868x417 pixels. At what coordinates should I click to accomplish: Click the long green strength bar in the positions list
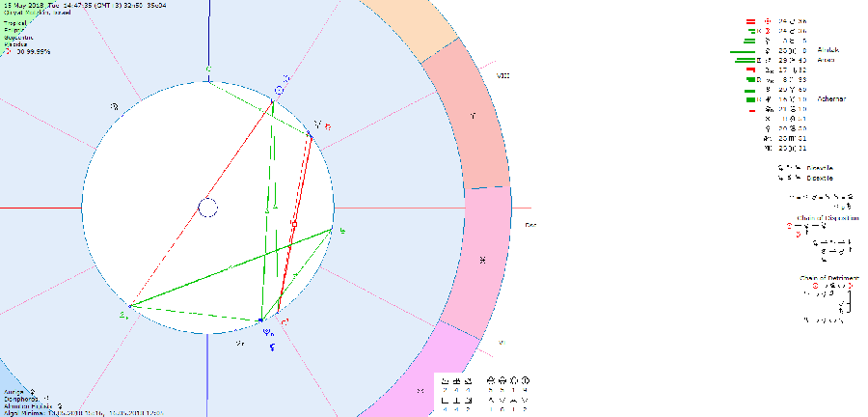(743, 52)
